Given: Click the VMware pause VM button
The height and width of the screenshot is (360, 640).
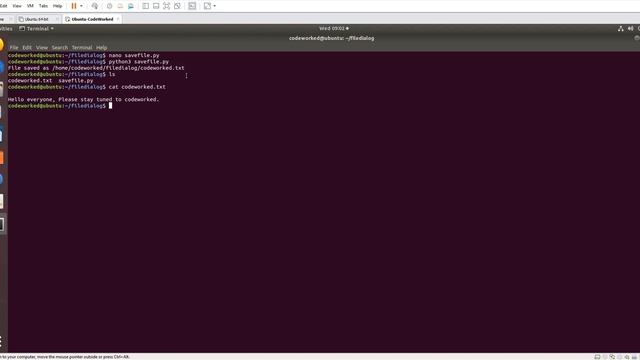Looking at the screenshot, I should coord(74,6).
